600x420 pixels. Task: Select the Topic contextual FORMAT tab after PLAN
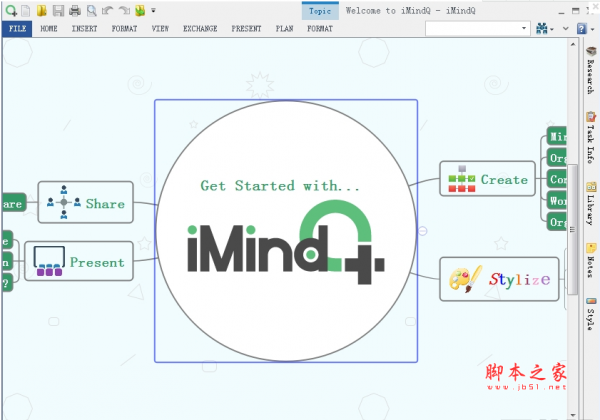320,29
